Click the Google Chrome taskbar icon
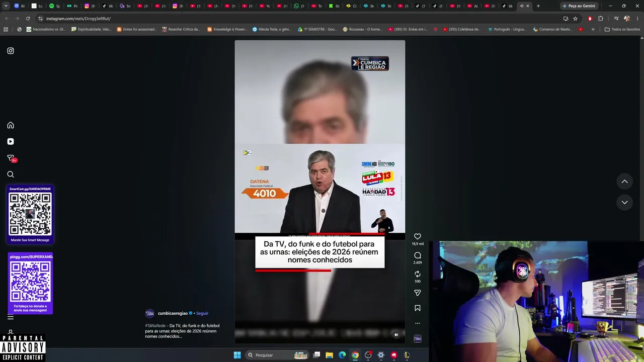The width and height of the screenshot is (644, 362). (355, 355)
